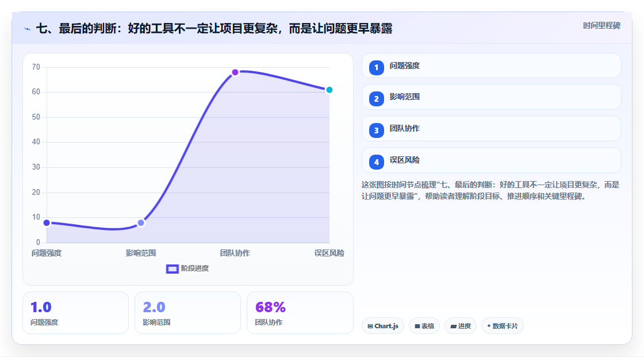
Task: Click the 60 y-axis value
Action: [x=36, y=91]
